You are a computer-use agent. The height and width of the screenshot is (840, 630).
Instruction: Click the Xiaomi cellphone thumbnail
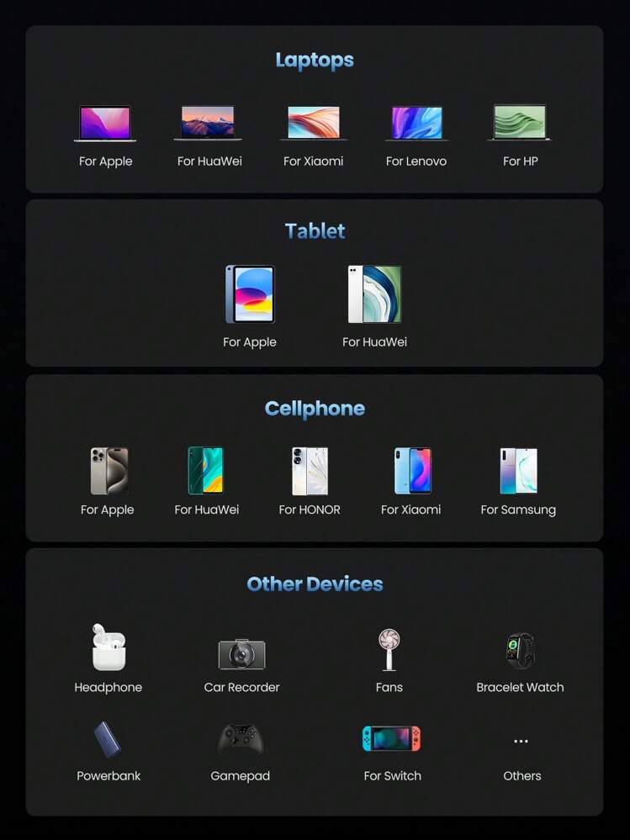tap(412, 471)
